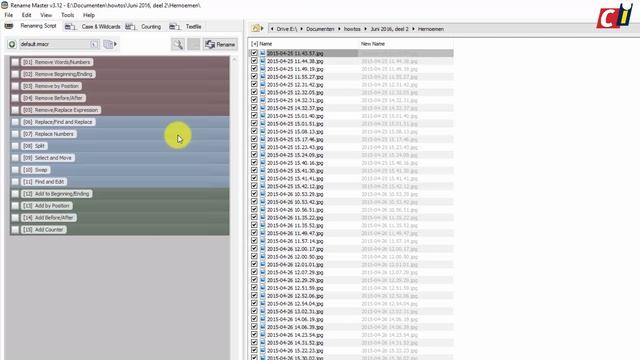Go to Drive E:\ in breadcrumb
Viewport: 640px width, 360px height.
[287, 29]
